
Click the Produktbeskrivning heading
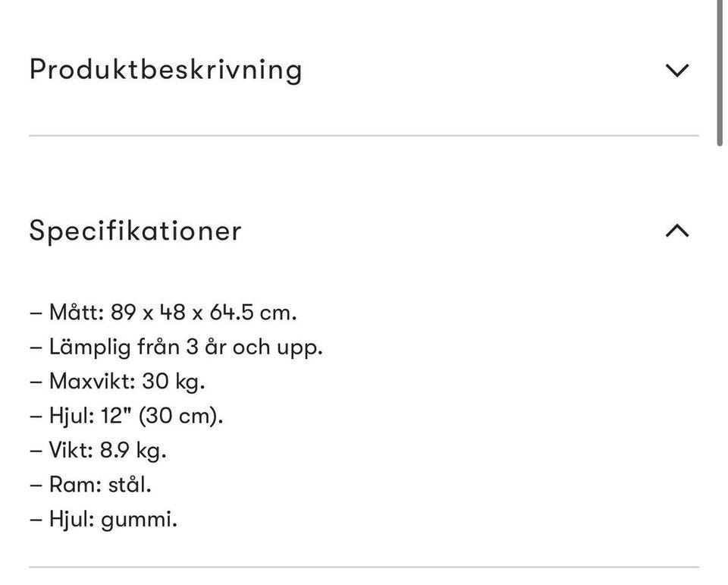pos(165,70)
